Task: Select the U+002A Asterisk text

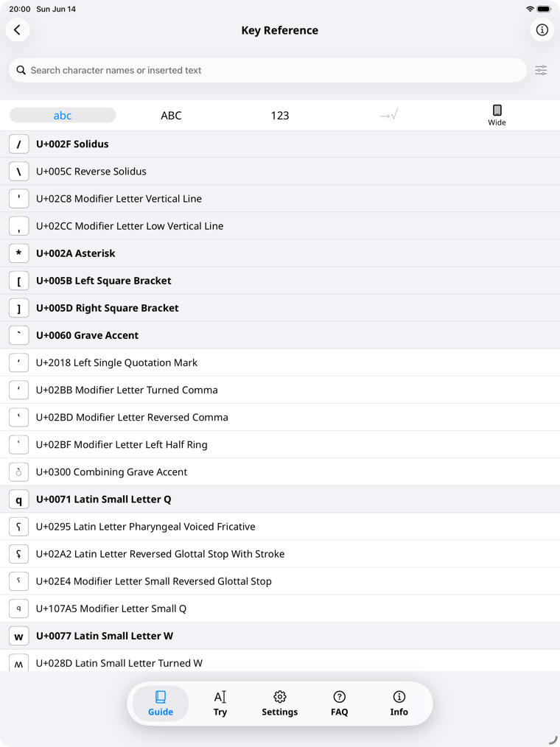Action: [76, 253]
